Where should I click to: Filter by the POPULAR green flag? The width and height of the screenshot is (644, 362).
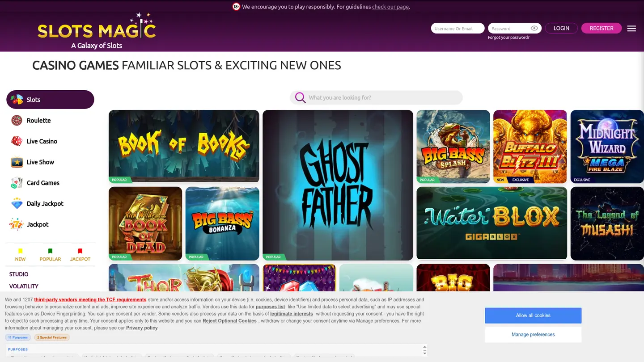click(50, 251)
